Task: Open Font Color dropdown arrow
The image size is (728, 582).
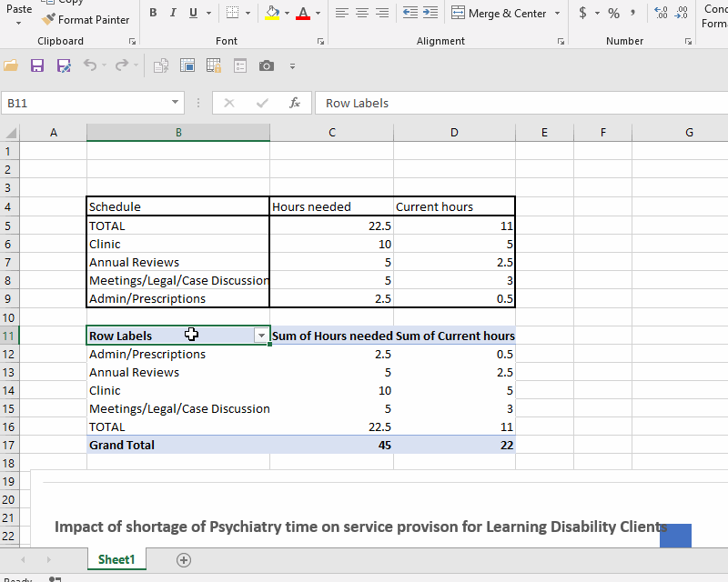Action: pos(318,13)
